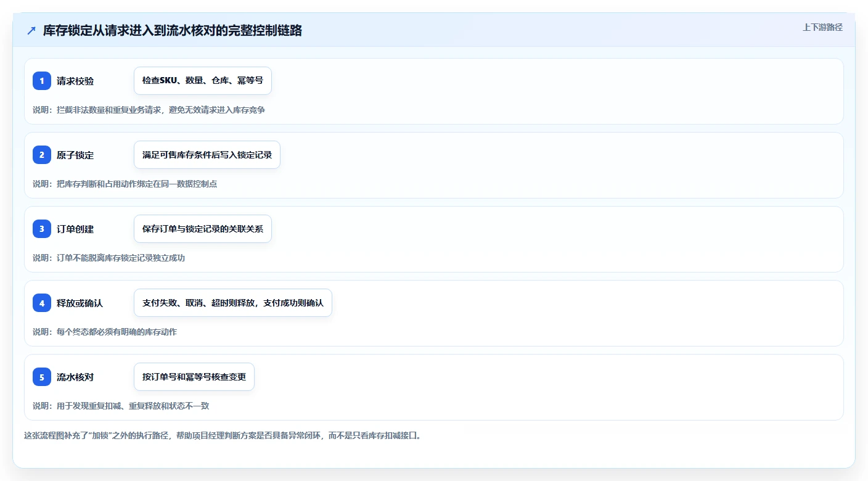Click the 保存订单与锁定记录的关联关系 box
This screenshot has width=868, height=481.
(203, 229)
